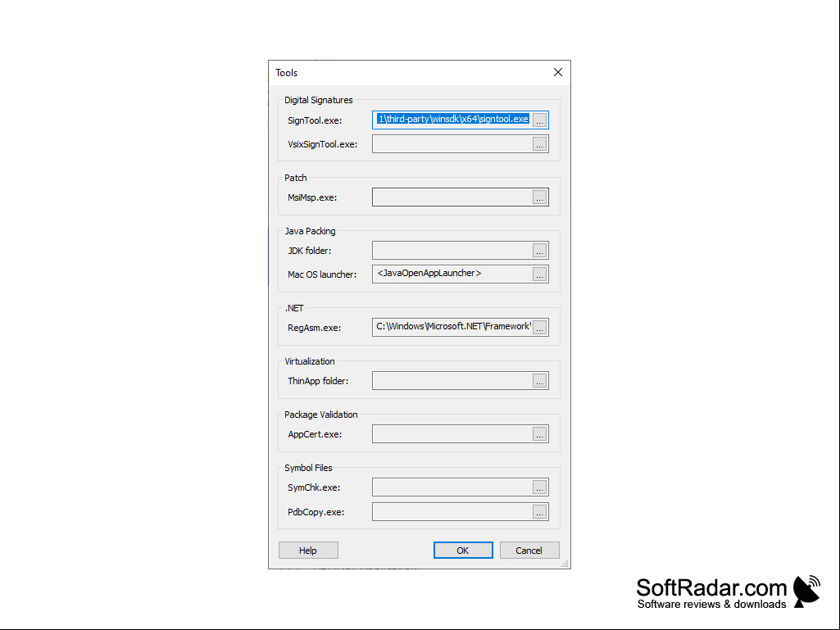This screenshot has width=840, height=630.
Task: Click the PdbCopy.exe label
Action: (316, 512)
